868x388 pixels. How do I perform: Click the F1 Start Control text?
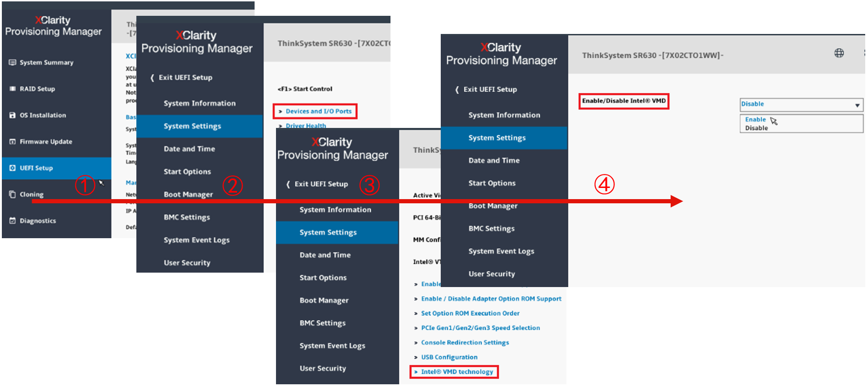click(305, 89)
